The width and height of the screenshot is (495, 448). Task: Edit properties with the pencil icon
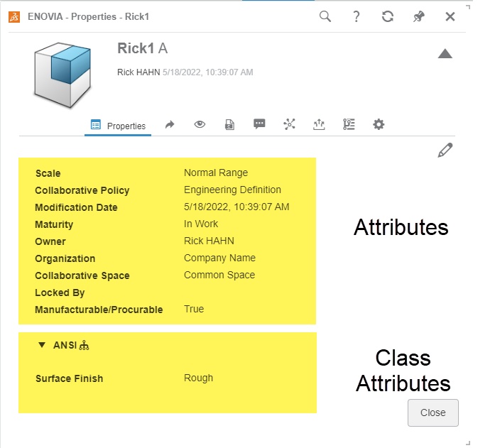(445, 151)
